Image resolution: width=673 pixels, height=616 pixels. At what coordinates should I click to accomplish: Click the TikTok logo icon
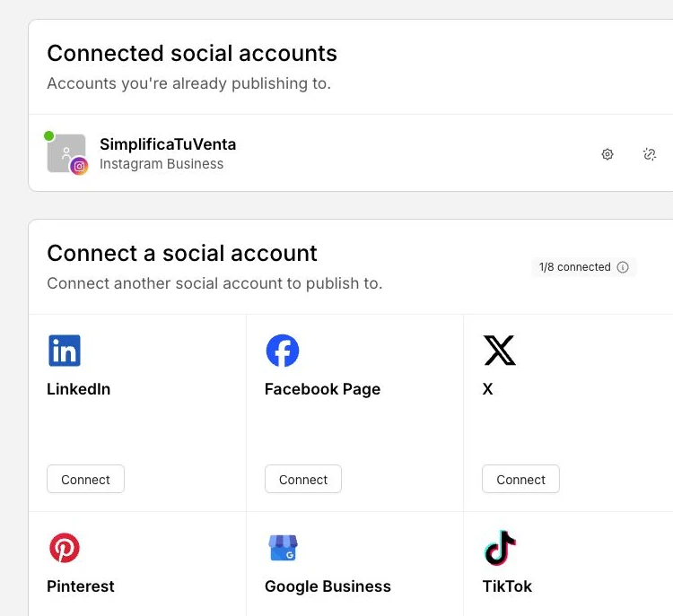500,548
